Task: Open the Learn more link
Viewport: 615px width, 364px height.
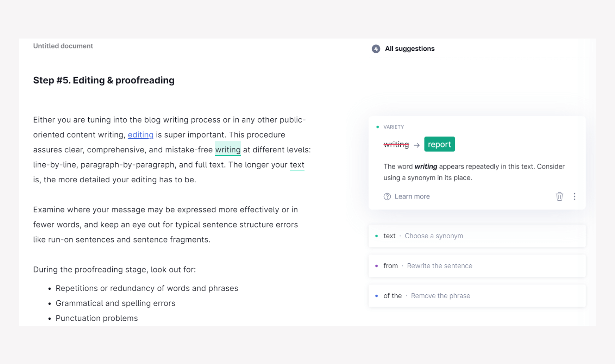Action: click(412, 196)
